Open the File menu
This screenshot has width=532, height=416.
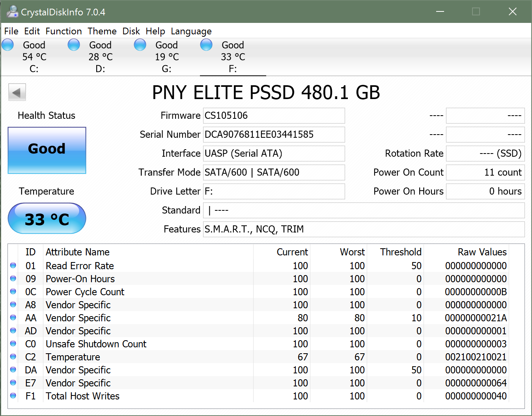[11, 31]
